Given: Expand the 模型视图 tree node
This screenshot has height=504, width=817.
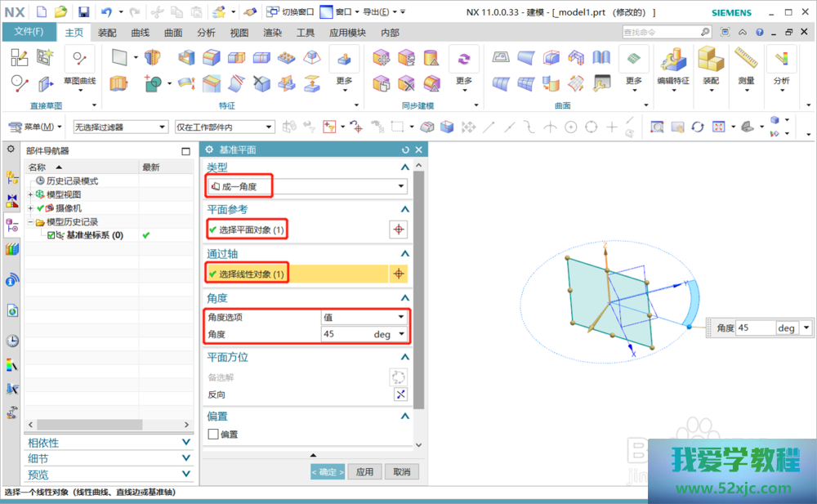Looking at the screenshot, I should [x=30, y=194].
